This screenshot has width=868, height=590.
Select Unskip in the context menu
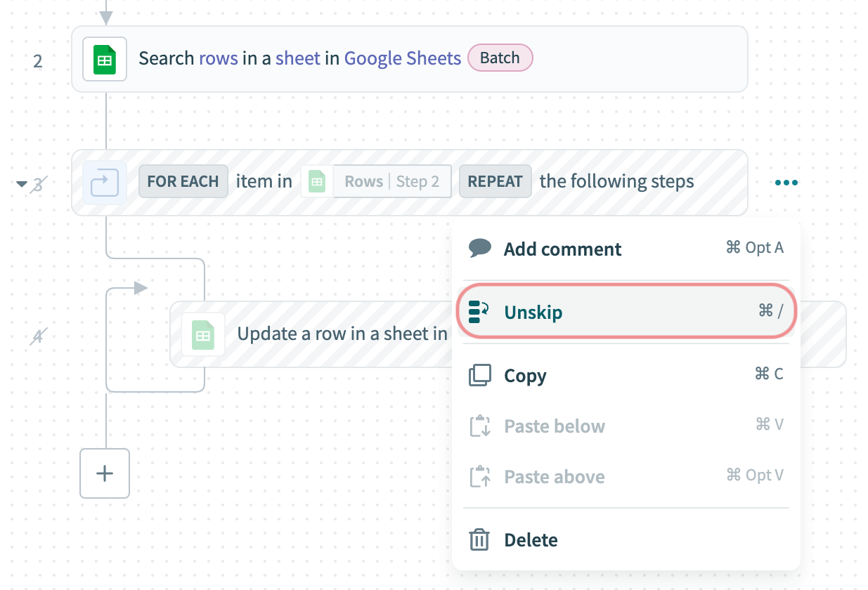pyautogui.click(x=533, y=313)
